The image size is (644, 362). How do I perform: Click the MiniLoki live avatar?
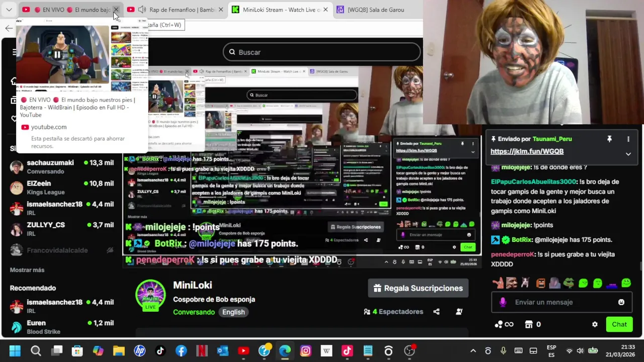[x=150, y=295]
